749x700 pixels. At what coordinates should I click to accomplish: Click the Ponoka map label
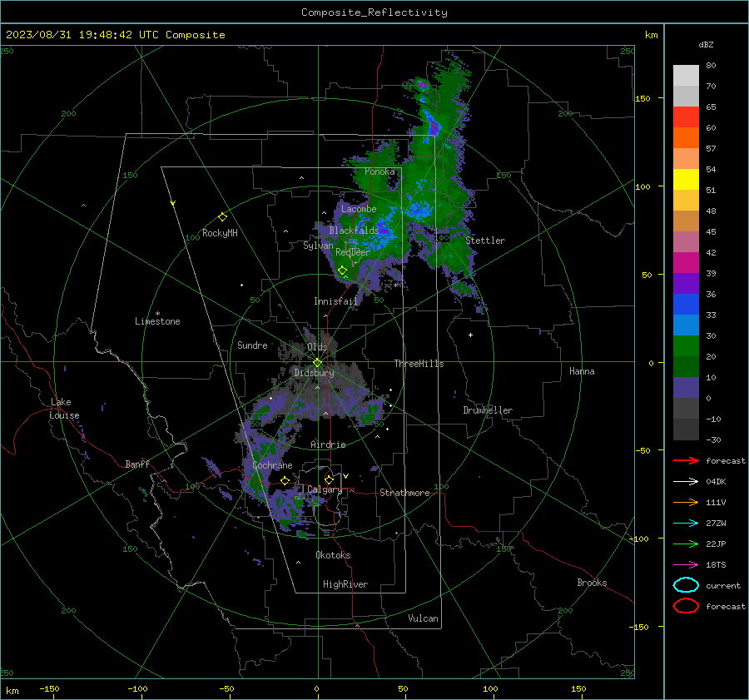pos(379,171)
